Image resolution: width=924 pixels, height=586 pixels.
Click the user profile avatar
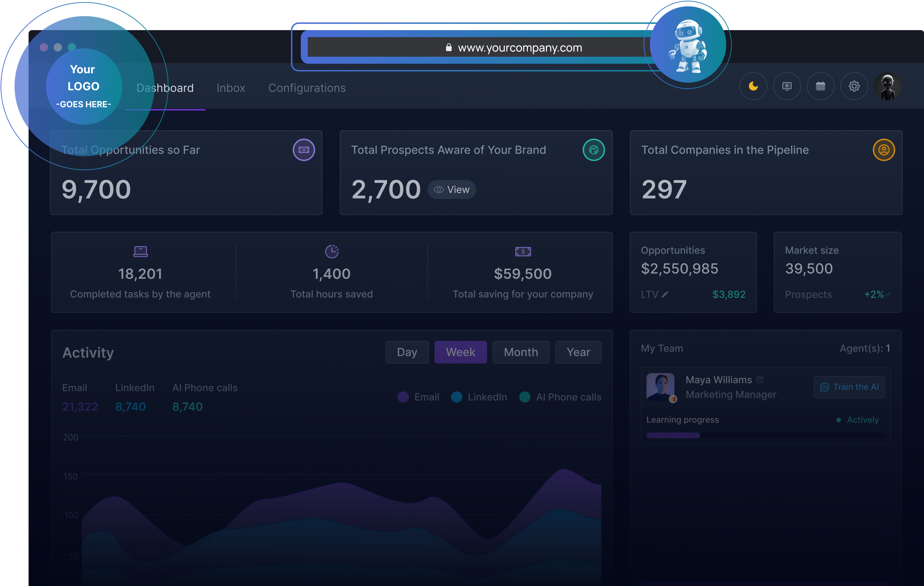pyautogui.click(x=887, y=86)
